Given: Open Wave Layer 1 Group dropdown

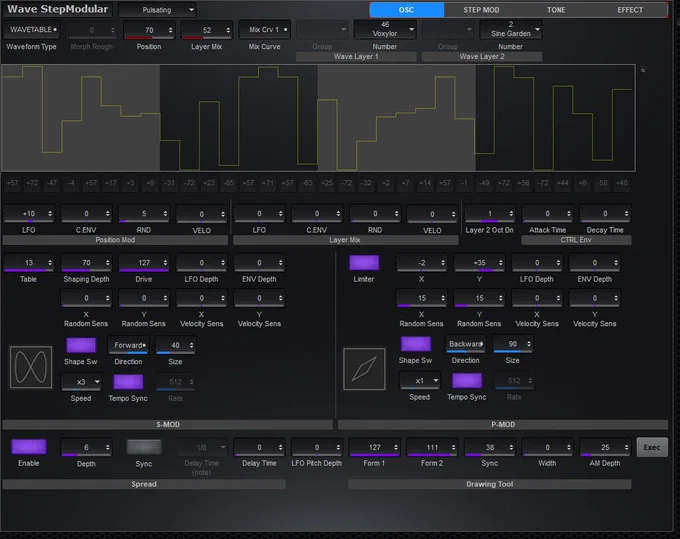Looking at the screenshot, I should (x=322, y=29).
